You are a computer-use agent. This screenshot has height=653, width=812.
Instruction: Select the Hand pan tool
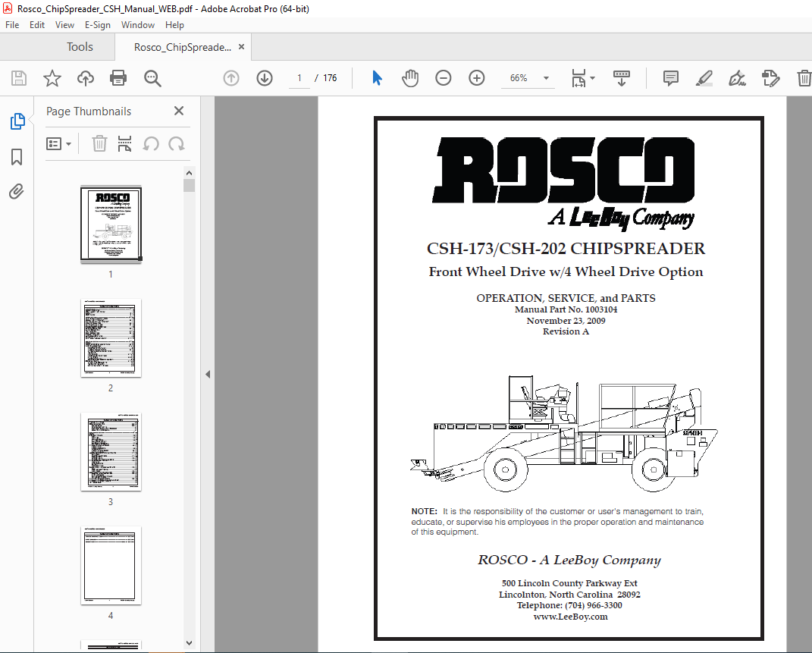[x=409, y=78]
